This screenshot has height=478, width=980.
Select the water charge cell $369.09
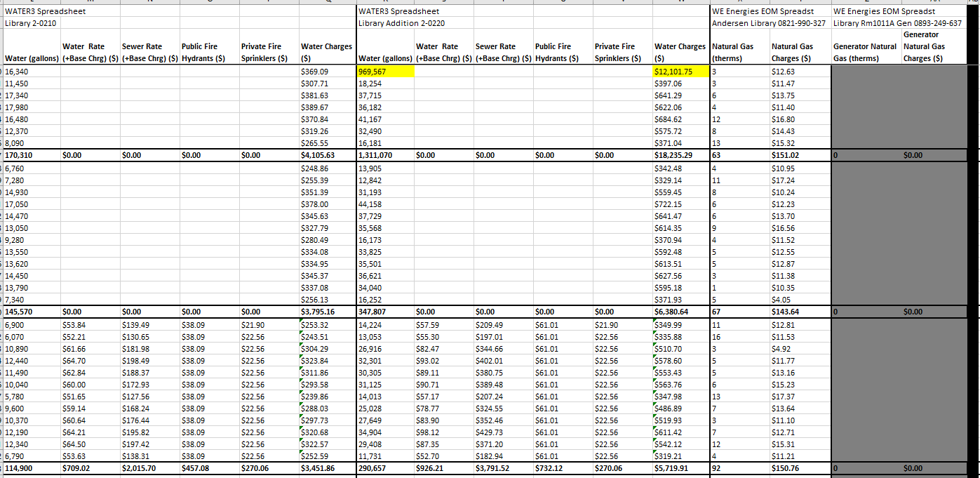pos(328,72)
